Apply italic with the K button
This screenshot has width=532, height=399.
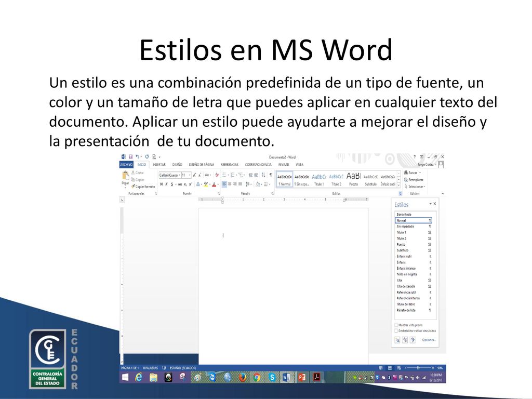(x=167, y=184)
